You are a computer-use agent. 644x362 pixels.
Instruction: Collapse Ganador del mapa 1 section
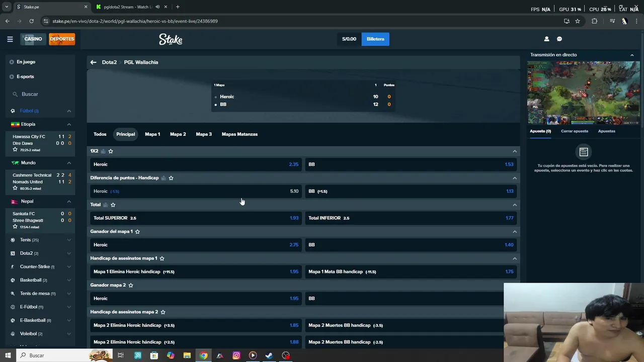(x=514, y=231)
